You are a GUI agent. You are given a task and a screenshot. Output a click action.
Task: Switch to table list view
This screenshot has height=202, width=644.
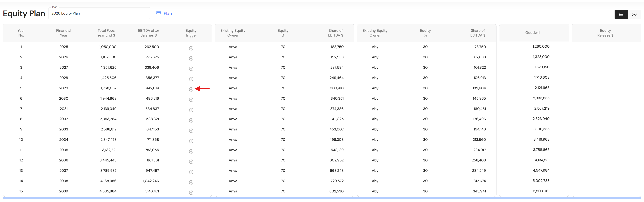(621, 15)
